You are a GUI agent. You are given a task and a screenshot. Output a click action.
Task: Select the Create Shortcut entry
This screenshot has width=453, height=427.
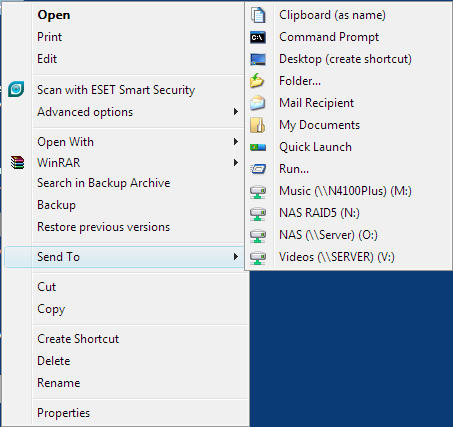[x=78, y=339]
